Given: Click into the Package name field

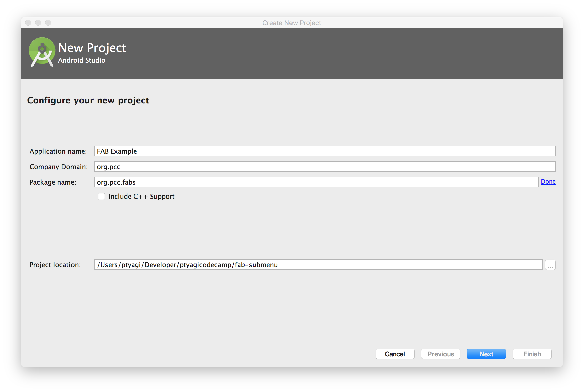Looking at the screenshot, I should pyautogui.click(x=316, y=182).
